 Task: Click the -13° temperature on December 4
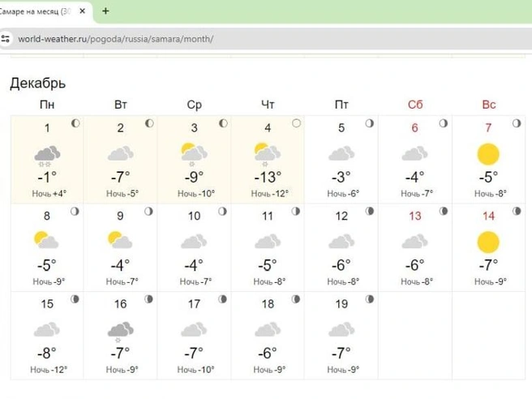pyautogui.click(x=268, y=178)
